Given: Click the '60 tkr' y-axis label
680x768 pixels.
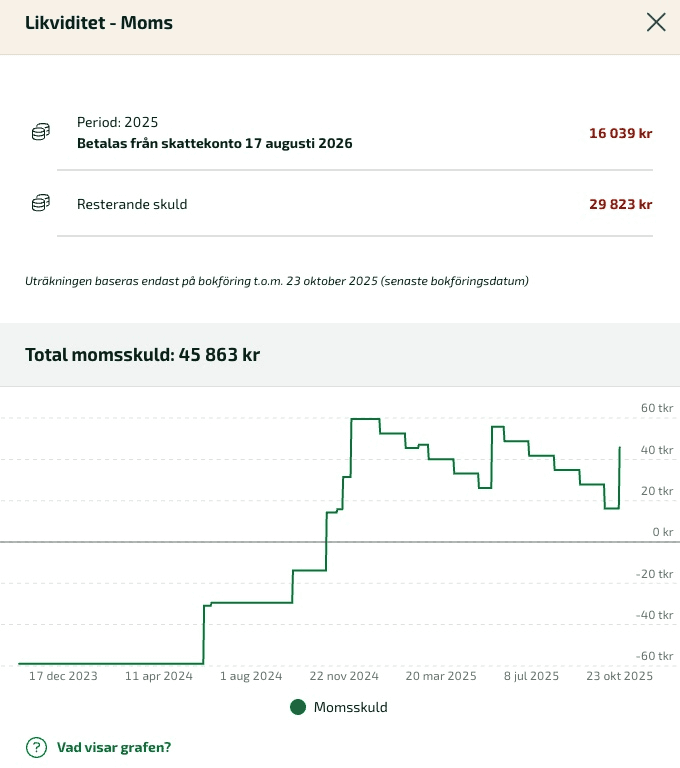Looking at the screenshot, I should tap(657, 408).
